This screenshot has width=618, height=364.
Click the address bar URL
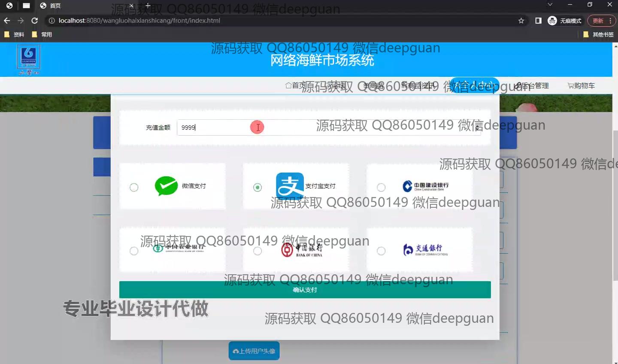pos(139,21)
